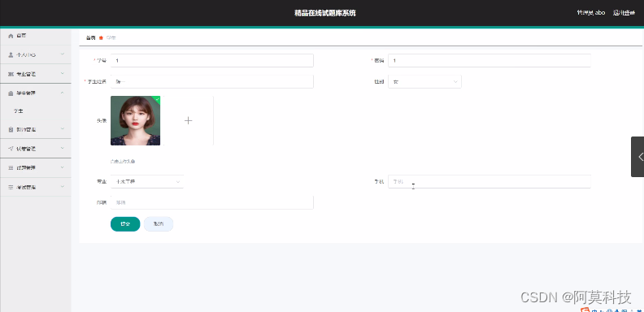This screenshot has width=644, height=312.
Task: Click the 精品在线试题库系统 header title
Action: coord(325,13)
